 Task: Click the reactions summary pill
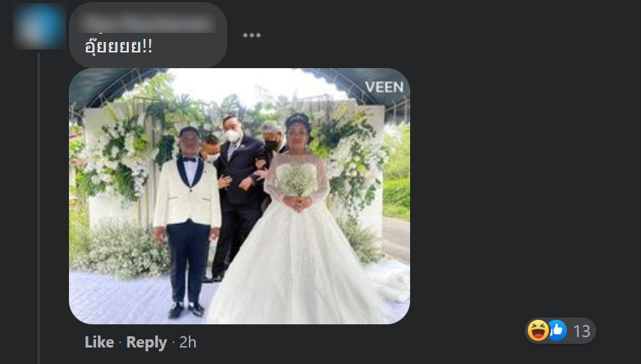pos(560,330)
